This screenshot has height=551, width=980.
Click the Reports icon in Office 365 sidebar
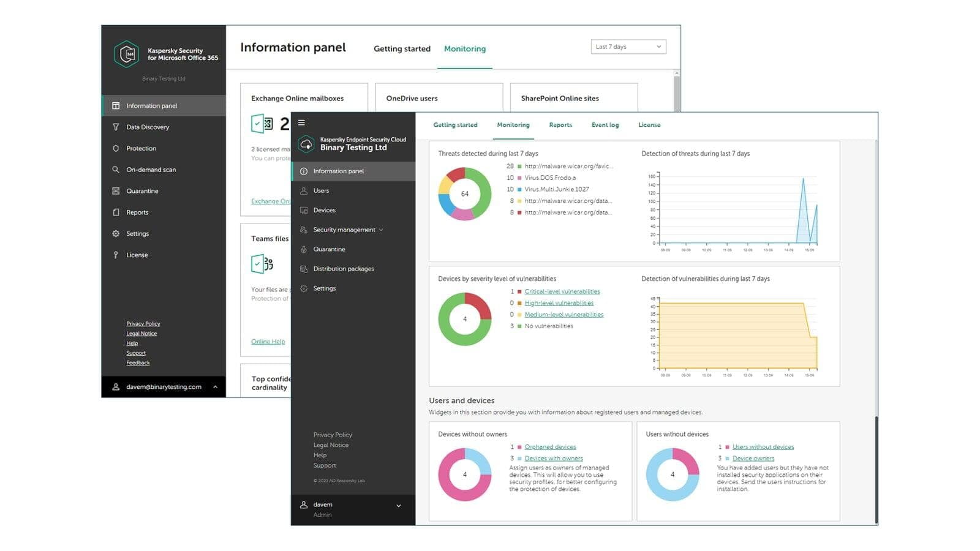116,212
